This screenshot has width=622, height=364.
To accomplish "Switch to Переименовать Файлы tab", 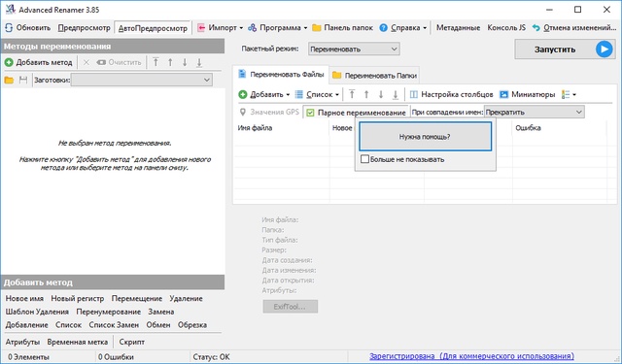I will click(x=281, y=75).
